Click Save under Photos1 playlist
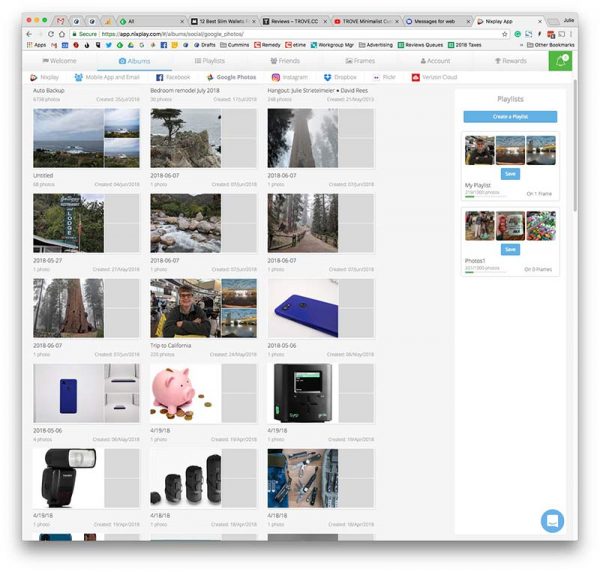The height and width of the screenshot is (572, 600). [x=510, y=249]
